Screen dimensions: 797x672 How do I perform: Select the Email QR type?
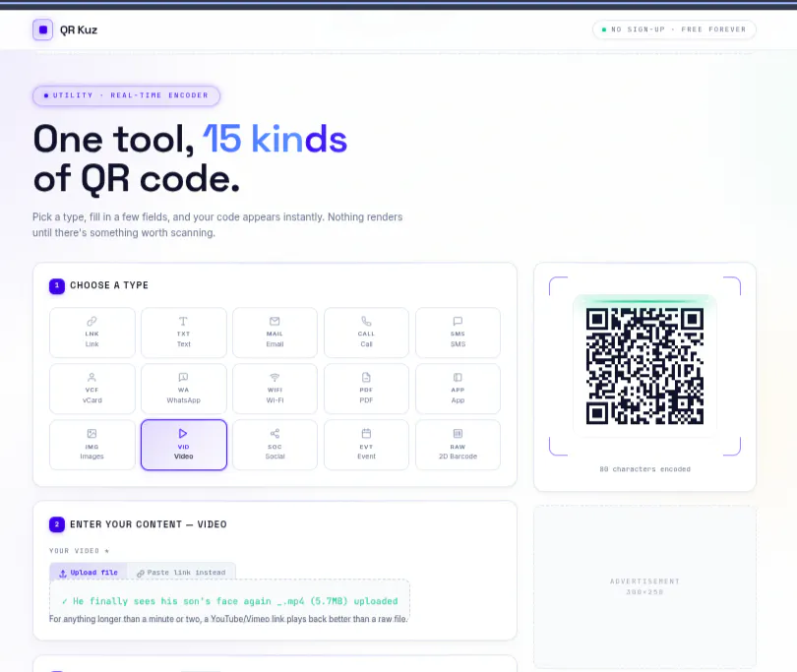click(275, 333)
